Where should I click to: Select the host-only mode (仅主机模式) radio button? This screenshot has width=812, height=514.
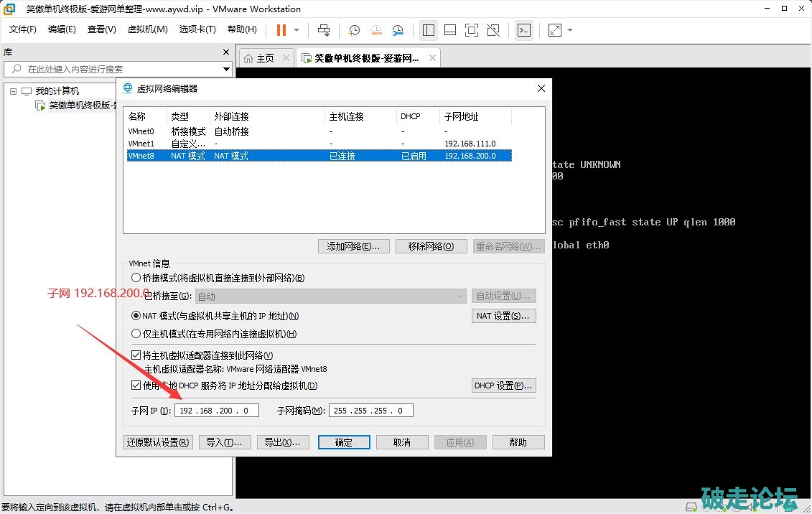136,334
